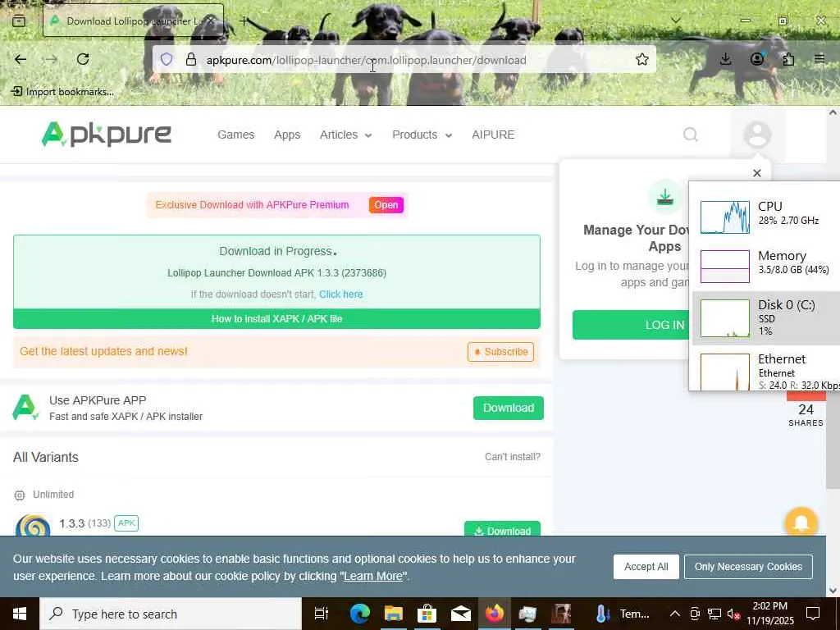This screenshot has width=840, height=630.
Task: Open the extensions puzzle icon
Action: (x=788, y=59)
